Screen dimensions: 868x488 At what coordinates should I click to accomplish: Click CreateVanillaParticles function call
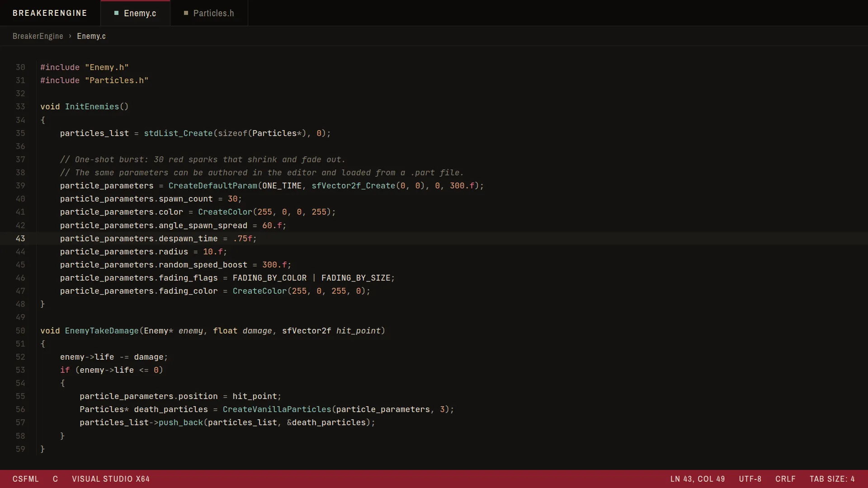tap(277, 409)
